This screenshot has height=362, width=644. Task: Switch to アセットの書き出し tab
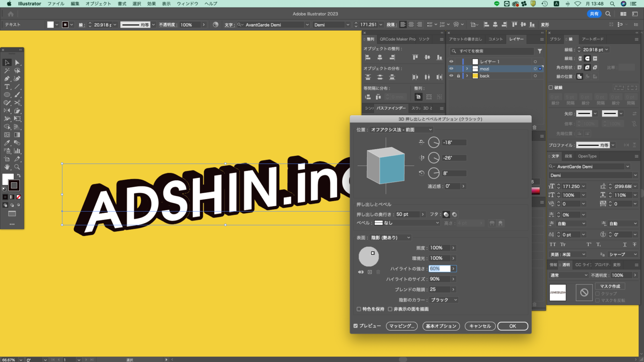[465, 39]
